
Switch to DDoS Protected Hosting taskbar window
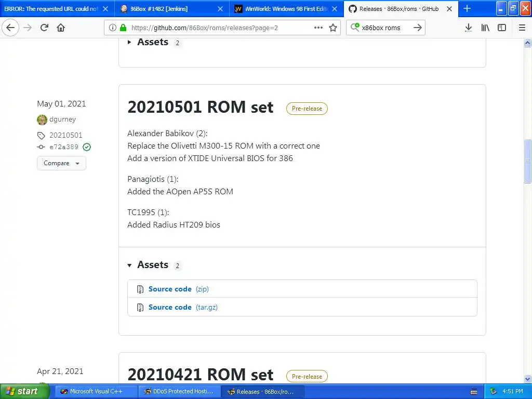[179, 392]
